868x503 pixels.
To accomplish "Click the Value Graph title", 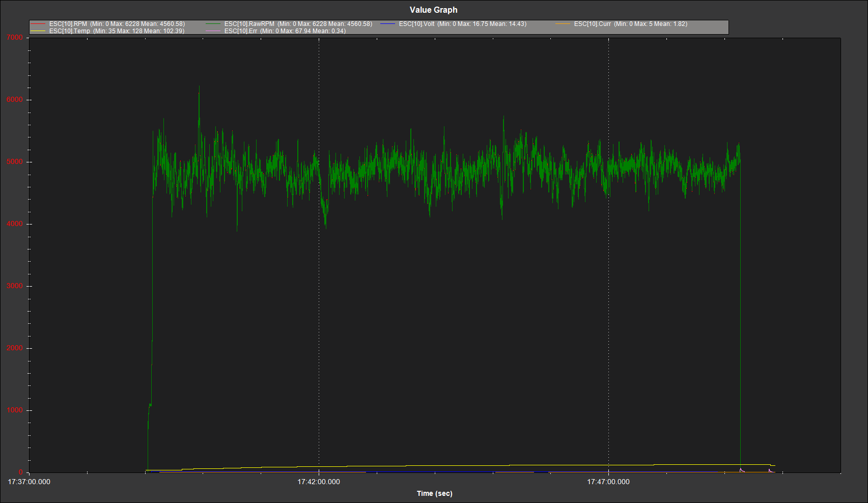I will tap(434, 10).
